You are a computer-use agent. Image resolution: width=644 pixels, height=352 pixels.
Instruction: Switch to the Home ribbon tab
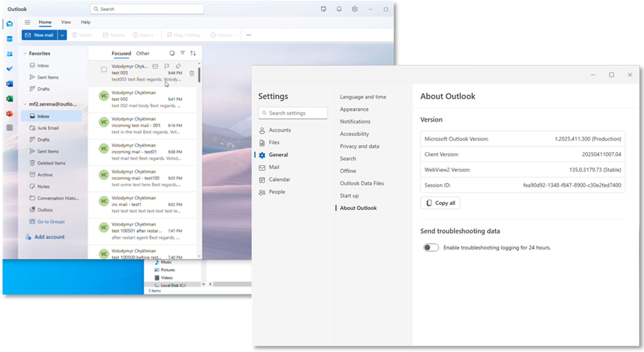(x=45, y=22)
